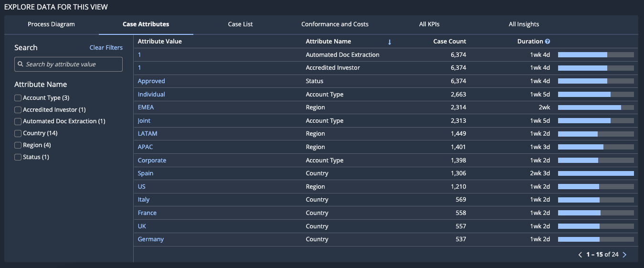The width and height of the screenshot is (644, 268).
Task: Switch to the All KPIs tab
Action: click(x=429, y=24)
